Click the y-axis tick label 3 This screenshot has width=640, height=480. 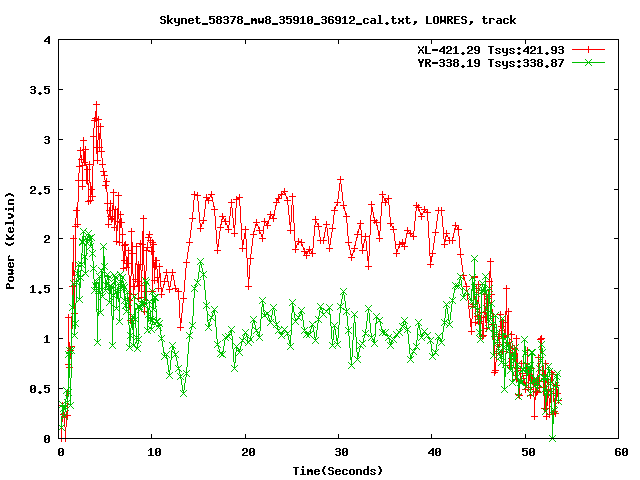point(47,140)
